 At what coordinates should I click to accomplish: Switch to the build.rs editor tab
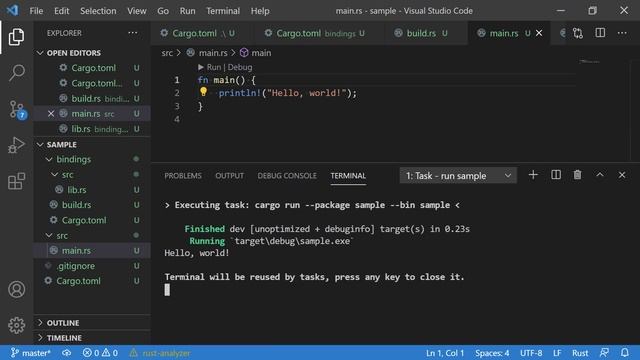tap(427, 33)
